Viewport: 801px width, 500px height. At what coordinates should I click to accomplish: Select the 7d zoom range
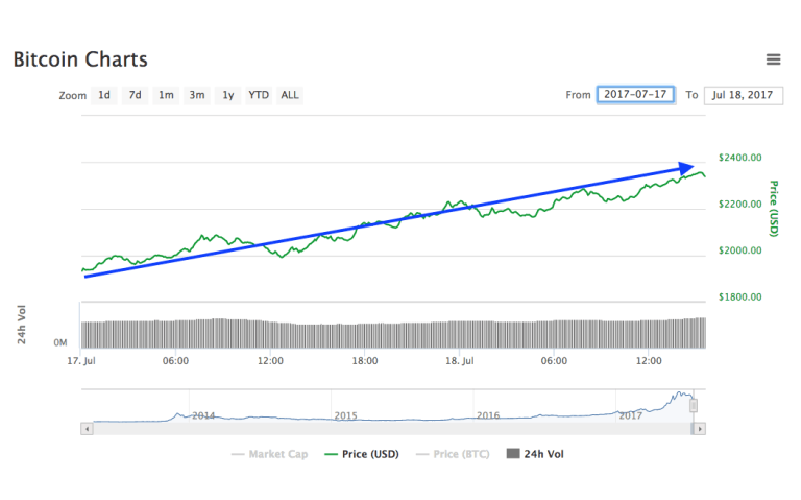tap(135, 95)
